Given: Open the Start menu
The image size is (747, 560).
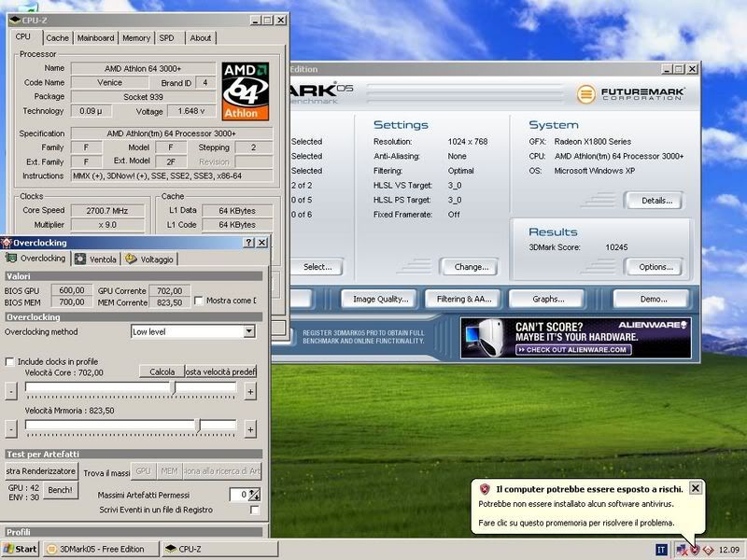Looking at the screenshot, I should [x=20, y=549].
